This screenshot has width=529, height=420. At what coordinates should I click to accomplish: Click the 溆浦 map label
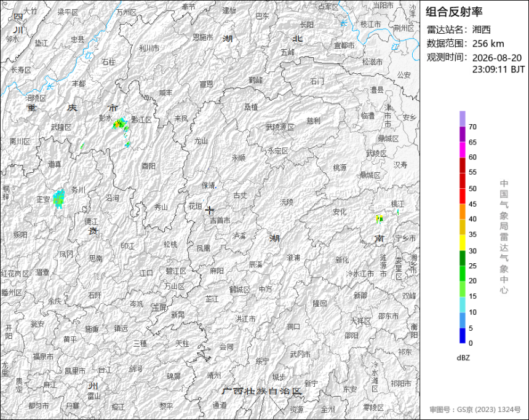(x=293, y=258)
